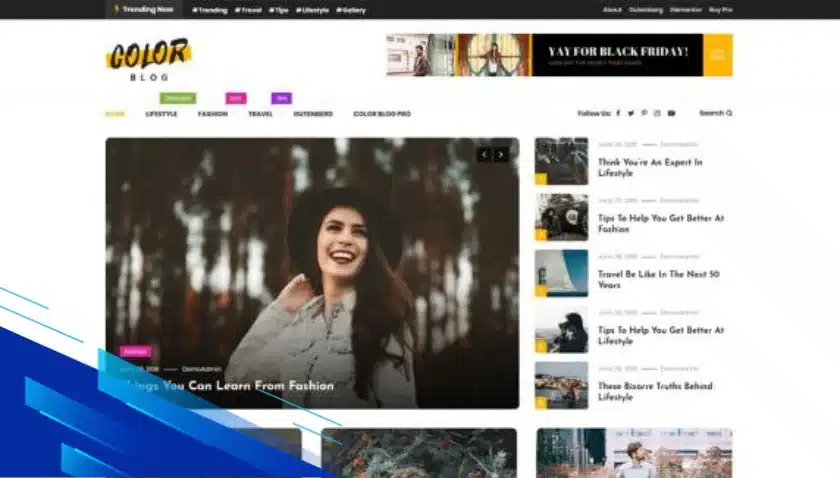
Task: Click the slider previous arrow
Action: click(484, 154)
